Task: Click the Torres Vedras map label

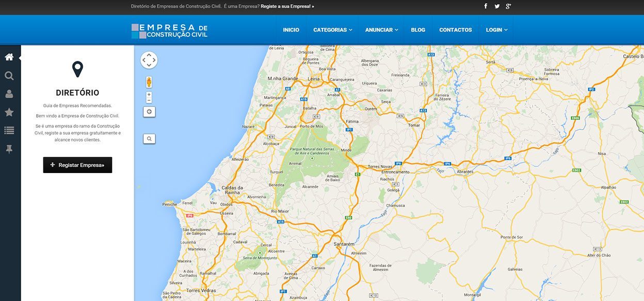Action: tap(201, 291)
